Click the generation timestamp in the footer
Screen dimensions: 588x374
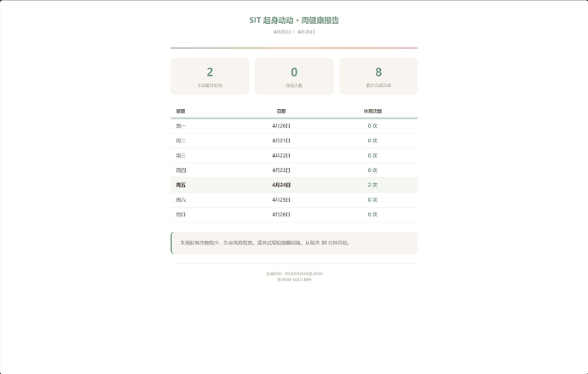[x=294, y=273]
